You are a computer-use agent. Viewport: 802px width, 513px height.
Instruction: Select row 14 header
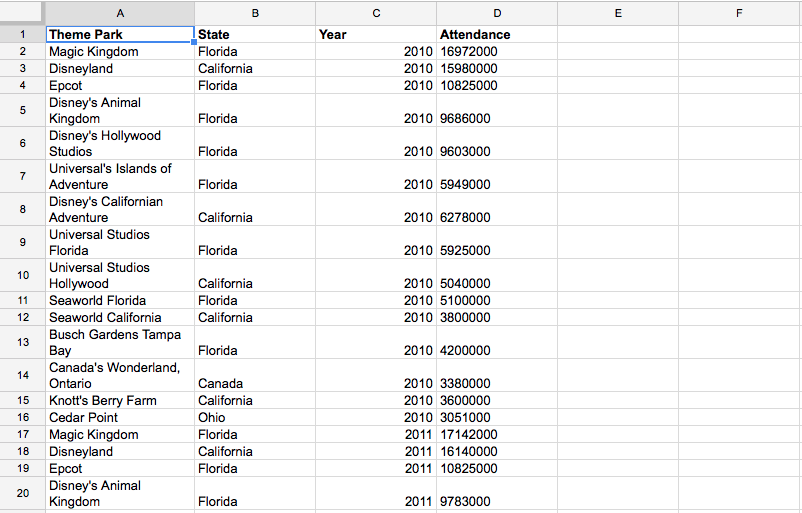[23, 375]
